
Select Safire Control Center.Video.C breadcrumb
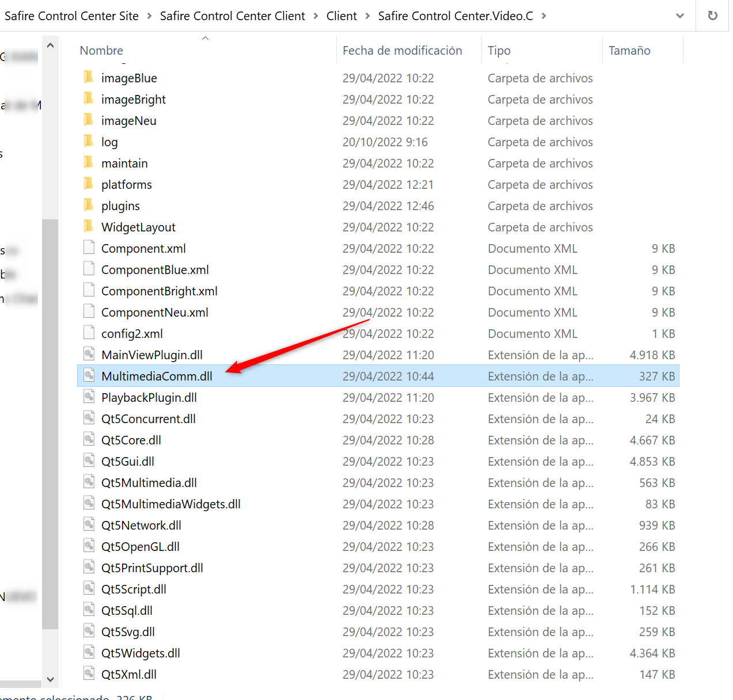pos(455,16)
